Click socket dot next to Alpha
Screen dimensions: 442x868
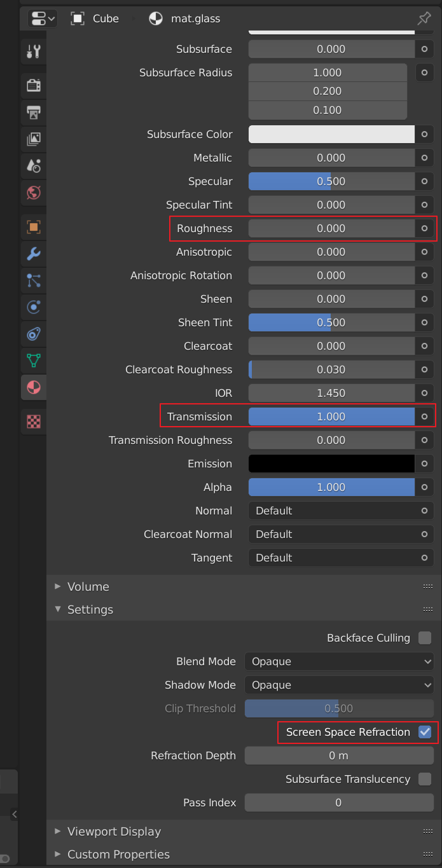click(x=424, y=487)
